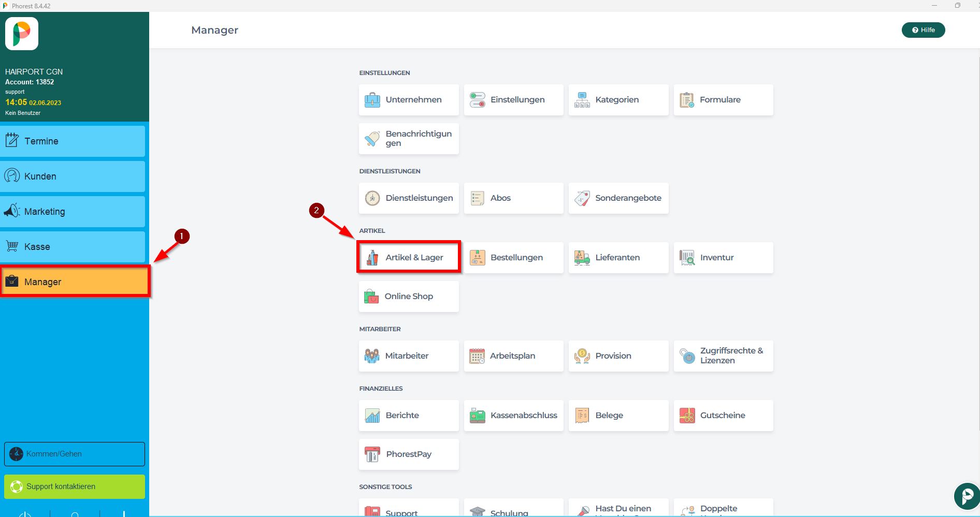Click the Dienstleistungen round icon

point(372,198)
